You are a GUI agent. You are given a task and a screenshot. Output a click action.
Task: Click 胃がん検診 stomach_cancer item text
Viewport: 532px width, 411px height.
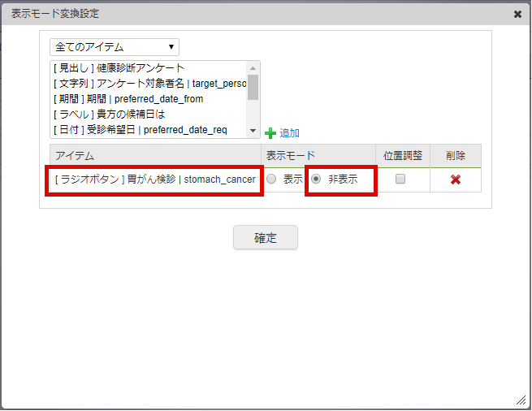[x=155, y=180]
